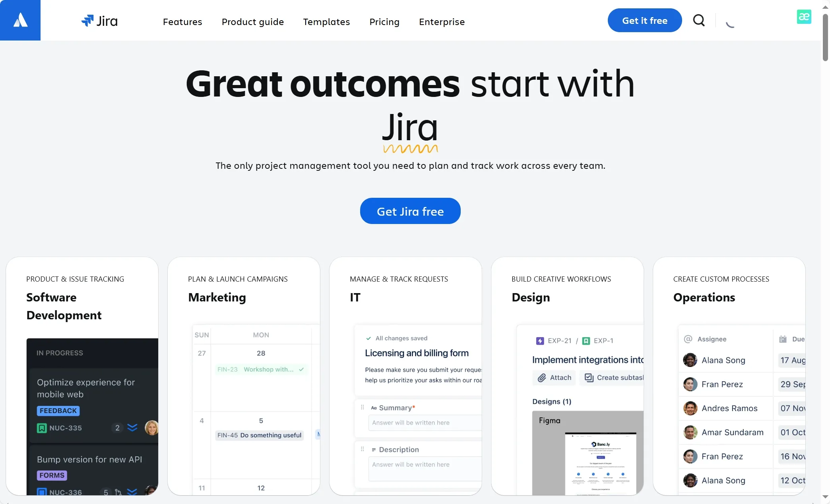Select the Enterprise menu item
This screenshot has height=504, width=830.
click(442, 20)
